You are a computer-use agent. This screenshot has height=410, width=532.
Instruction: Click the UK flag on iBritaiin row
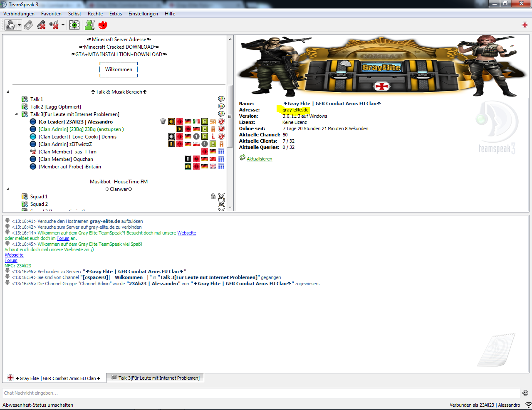[213, 166]
